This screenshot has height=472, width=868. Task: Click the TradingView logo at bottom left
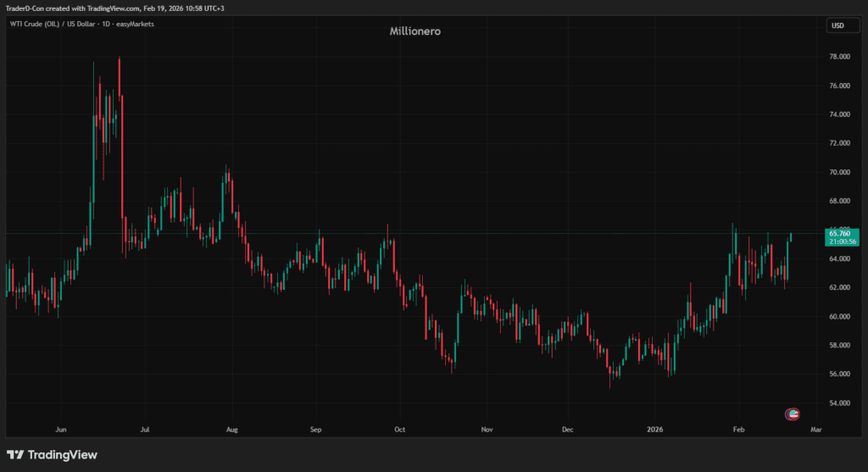[52, 455]
